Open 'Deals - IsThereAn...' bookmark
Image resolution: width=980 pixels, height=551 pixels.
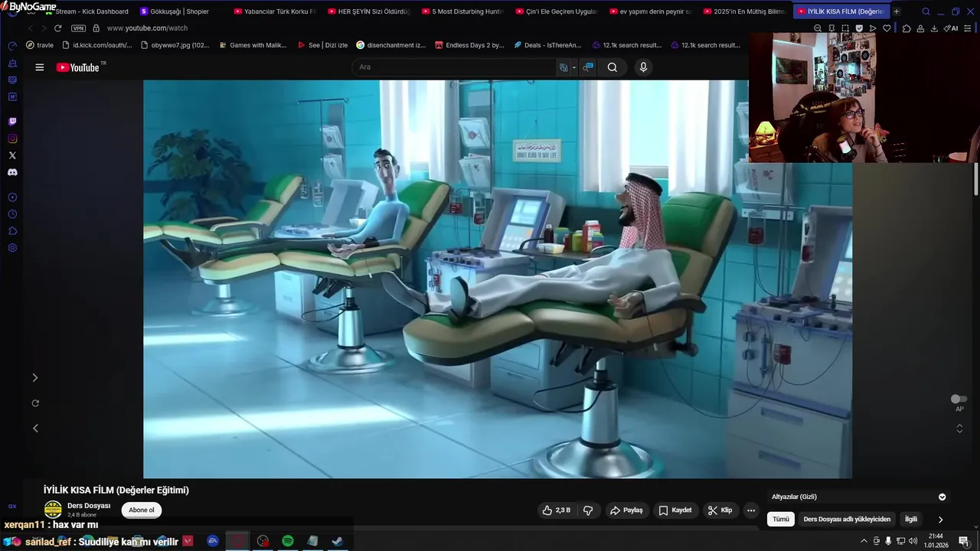pos(547,45)
